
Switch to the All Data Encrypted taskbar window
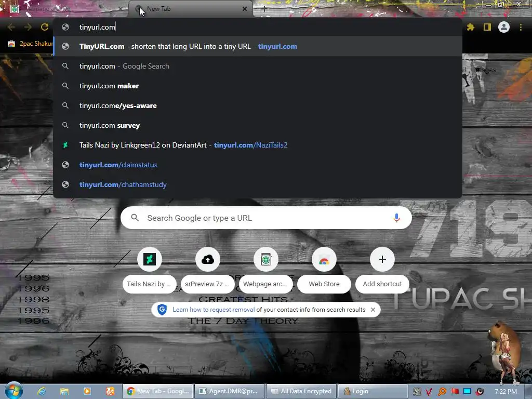(x=302, y=391)
